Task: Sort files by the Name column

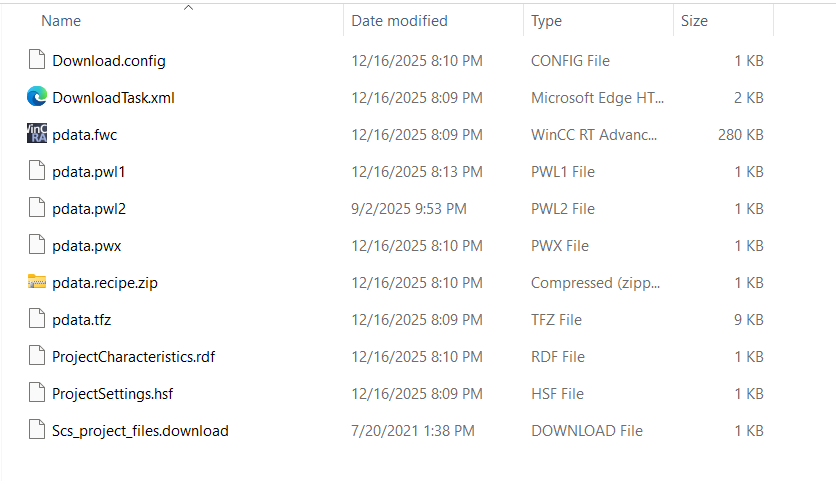Action: (x=62, y=21)
